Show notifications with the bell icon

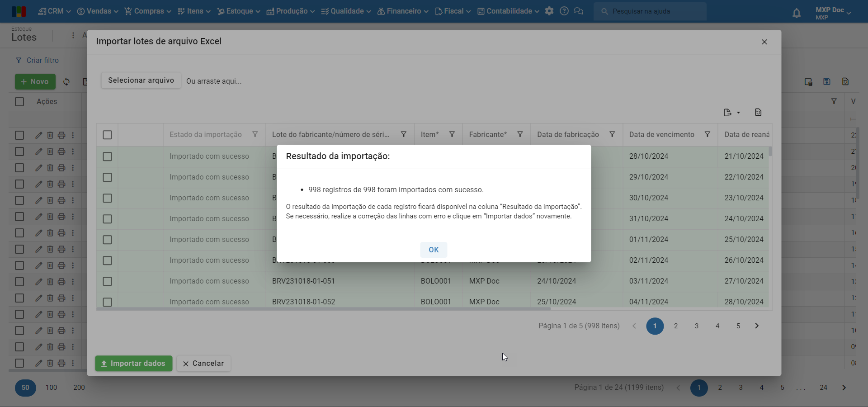(x=797, y=13)
